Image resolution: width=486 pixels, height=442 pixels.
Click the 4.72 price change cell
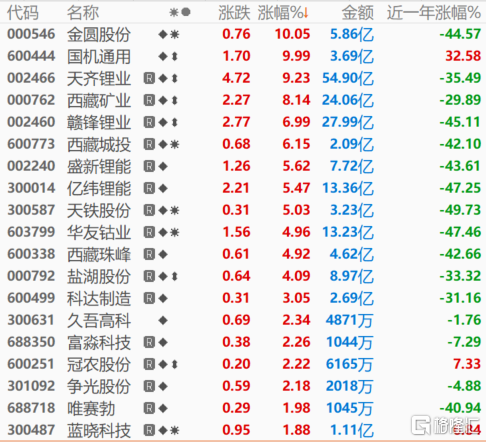pyautogui.click(x=236, y=78)
